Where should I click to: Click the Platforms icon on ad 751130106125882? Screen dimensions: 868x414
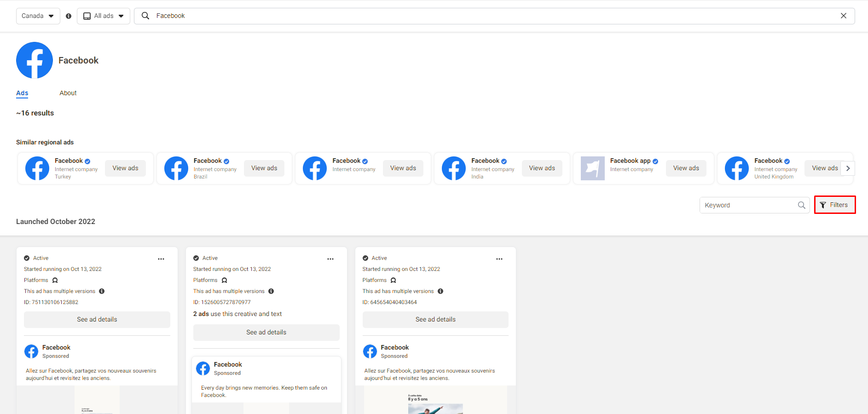[55, 280]
